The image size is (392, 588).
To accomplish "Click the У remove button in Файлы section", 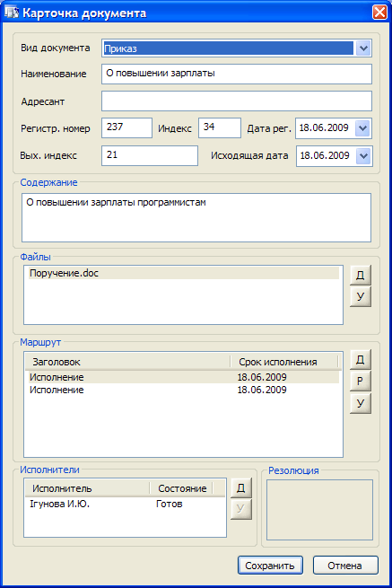I will point(361,296).
